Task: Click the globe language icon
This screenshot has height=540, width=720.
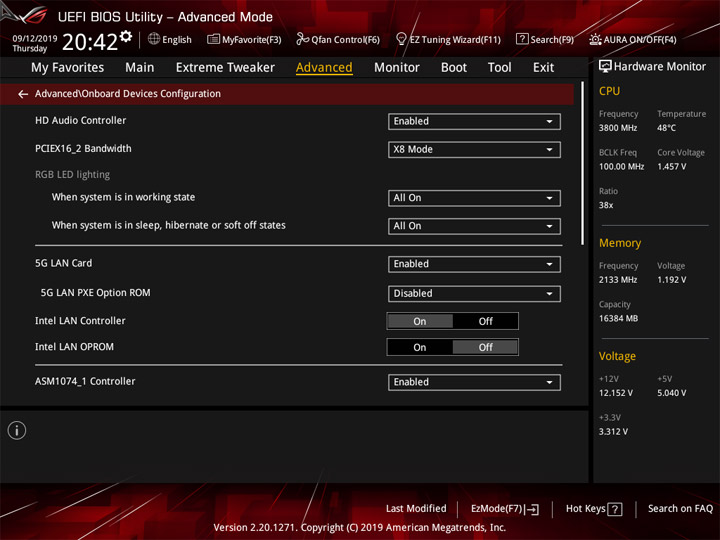Action: (x=154, y=39)
